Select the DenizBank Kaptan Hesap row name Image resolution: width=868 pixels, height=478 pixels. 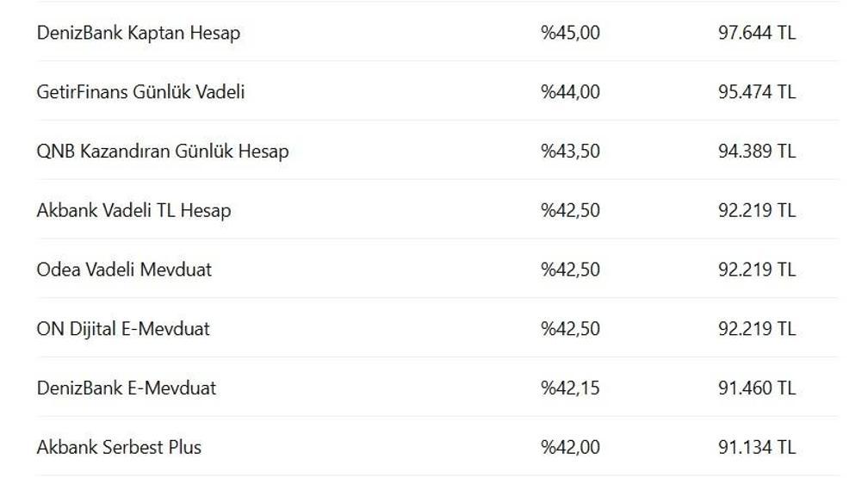(x=139, y=33)
